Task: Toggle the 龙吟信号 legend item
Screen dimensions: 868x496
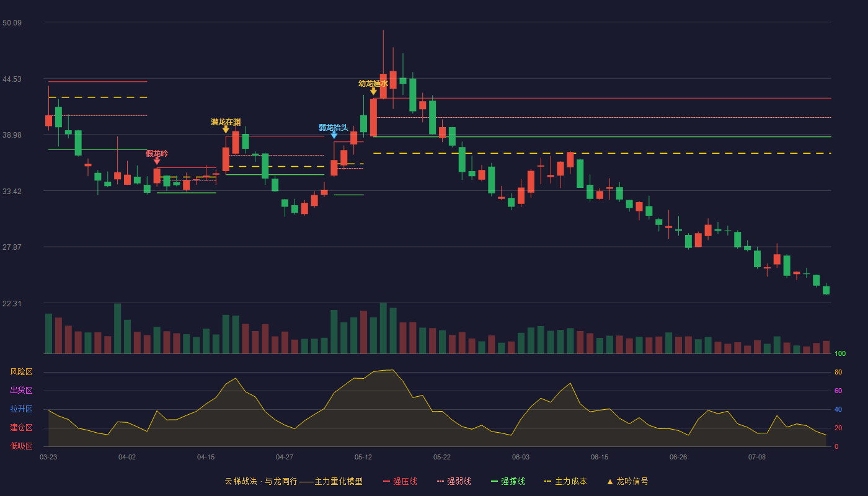Action: pyautogui.click(x=627, y=481)
